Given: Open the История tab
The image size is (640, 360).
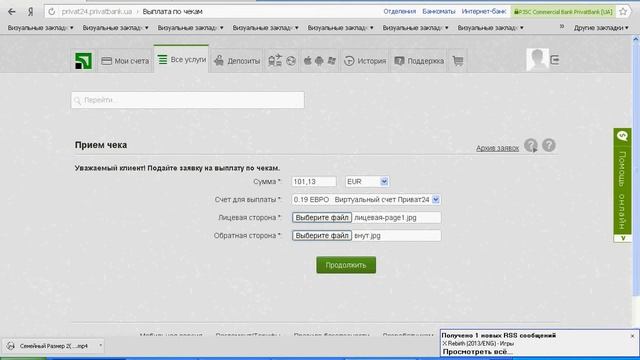Looking at the screenshot, I should coord(365,61).
